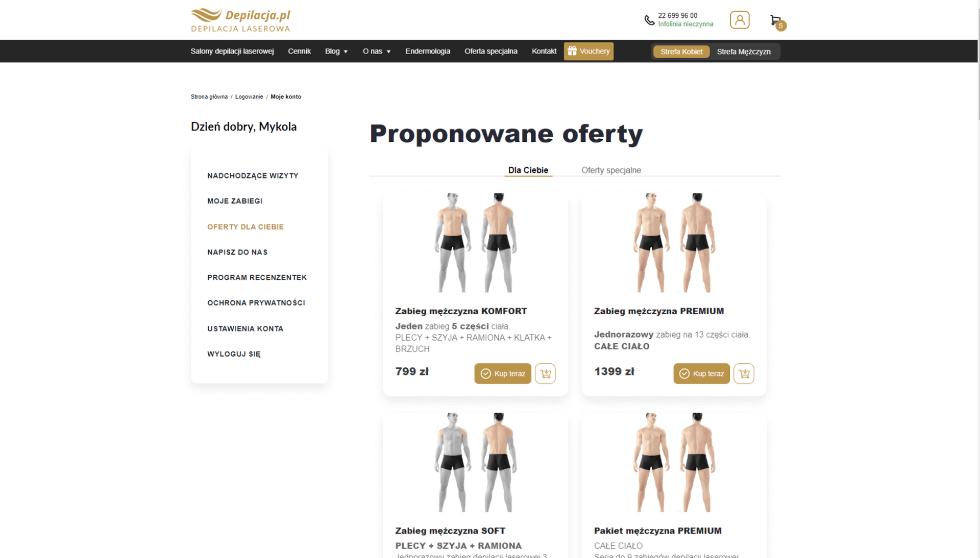Open the user account icon
Image resolution: width=980 pixels, height=558 pixels.
740,20
